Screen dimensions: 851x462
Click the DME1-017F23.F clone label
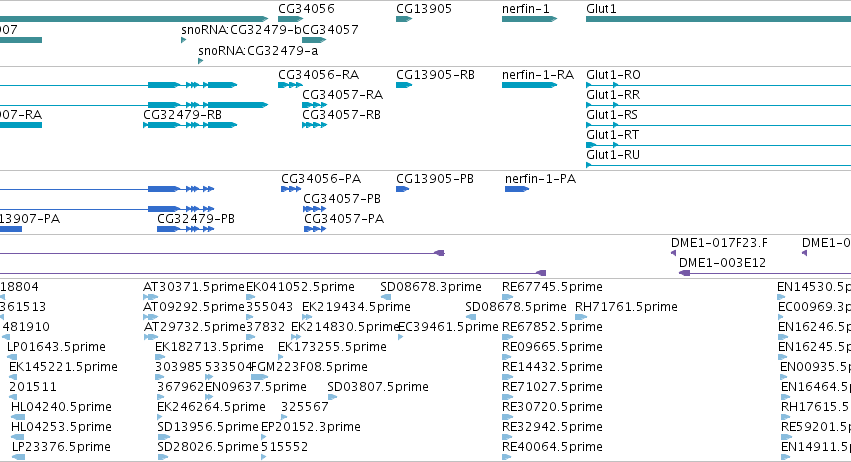(x=719, y=243)
